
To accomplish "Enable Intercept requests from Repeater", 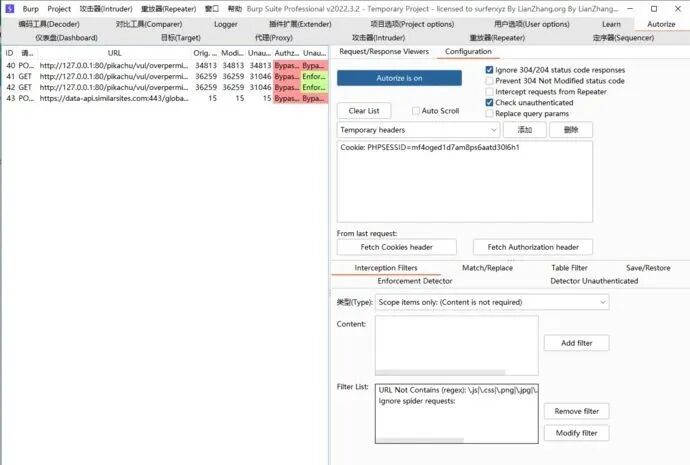I will [x=489, y=92].
